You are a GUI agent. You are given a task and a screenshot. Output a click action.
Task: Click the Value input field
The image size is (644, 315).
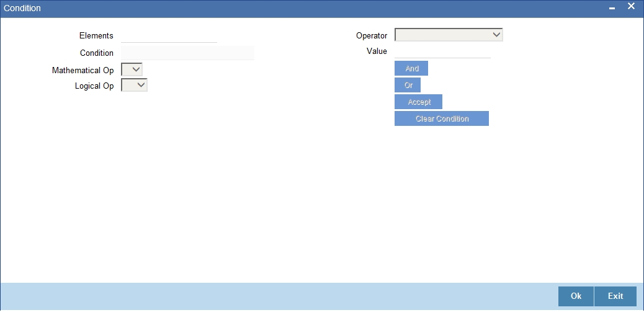pyautogui.click(x=442, y=51)
